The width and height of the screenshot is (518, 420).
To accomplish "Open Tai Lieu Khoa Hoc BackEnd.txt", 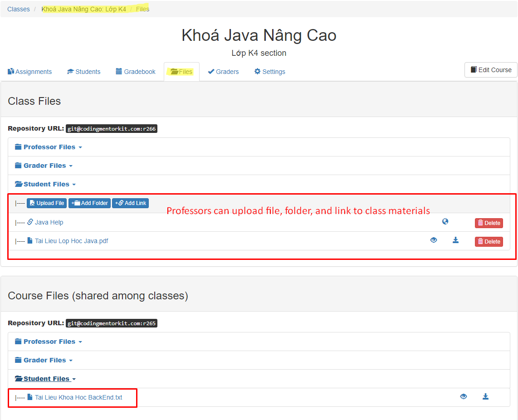I will click(x=78, y=397).
